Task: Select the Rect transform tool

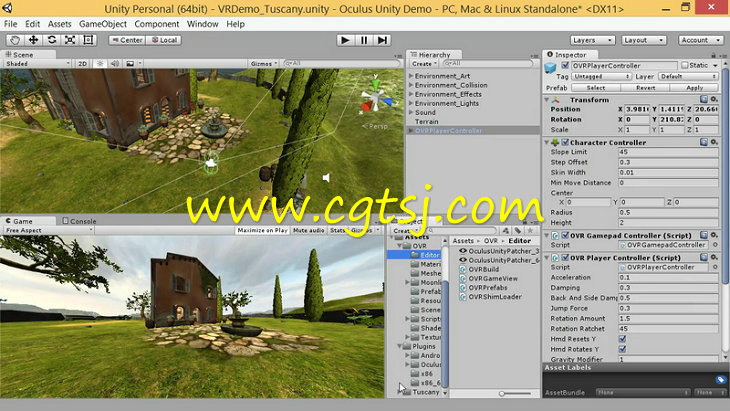Action: coord(88,40)
